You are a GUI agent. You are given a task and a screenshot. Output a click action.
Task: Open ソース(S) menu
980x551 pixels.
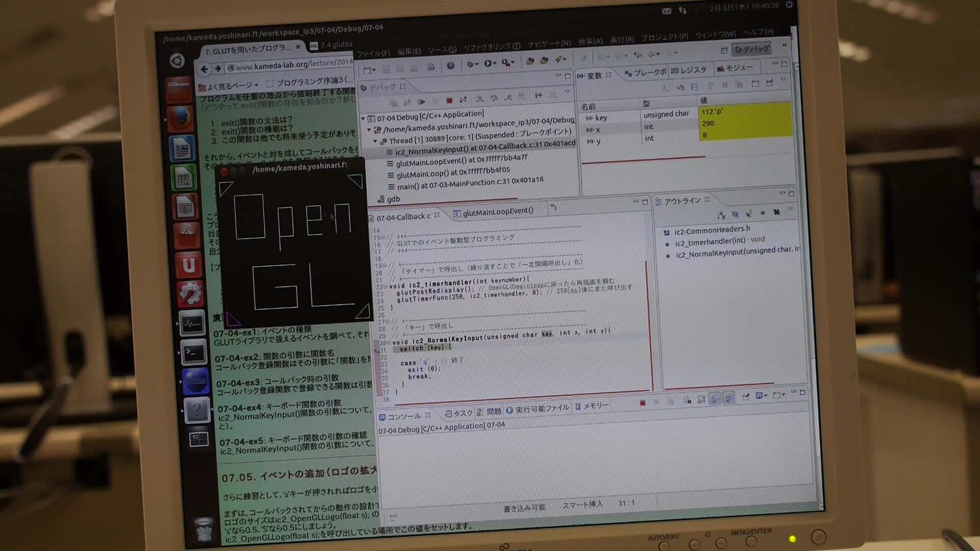tap(442, 49)
